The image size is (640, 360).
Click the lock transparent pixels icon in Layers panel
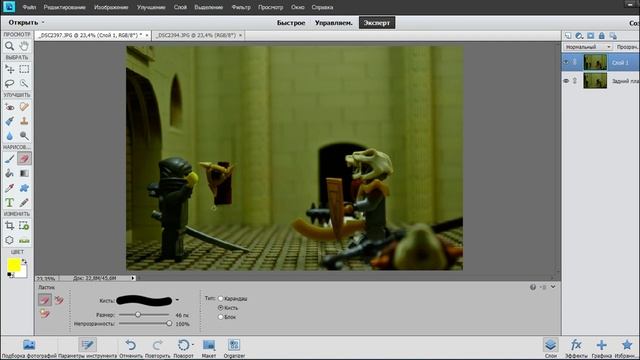tap(613, 36)
